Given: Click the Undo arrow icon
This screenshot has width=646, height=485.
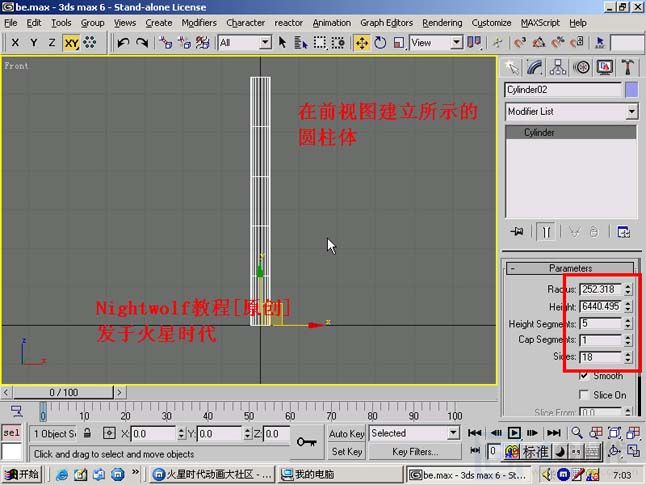Looking at the screenshot, I should coord(123,42).
